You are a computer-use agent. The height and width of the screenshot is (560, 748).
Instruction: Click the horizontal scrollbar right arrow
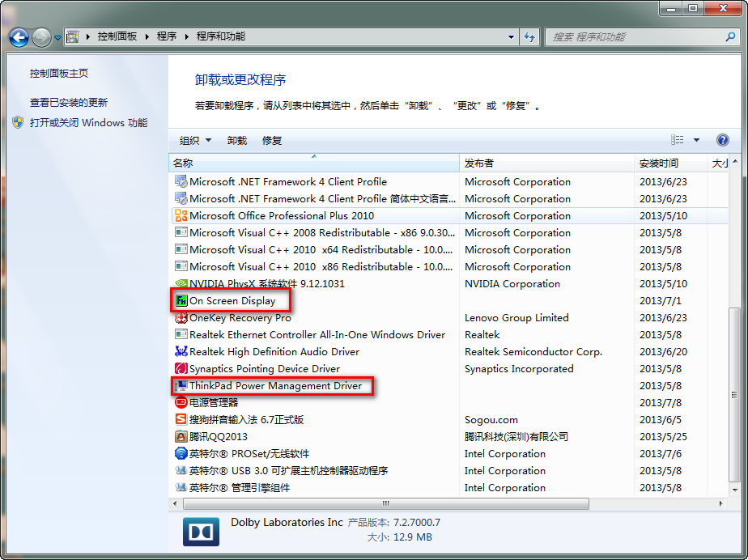[720, 503]
